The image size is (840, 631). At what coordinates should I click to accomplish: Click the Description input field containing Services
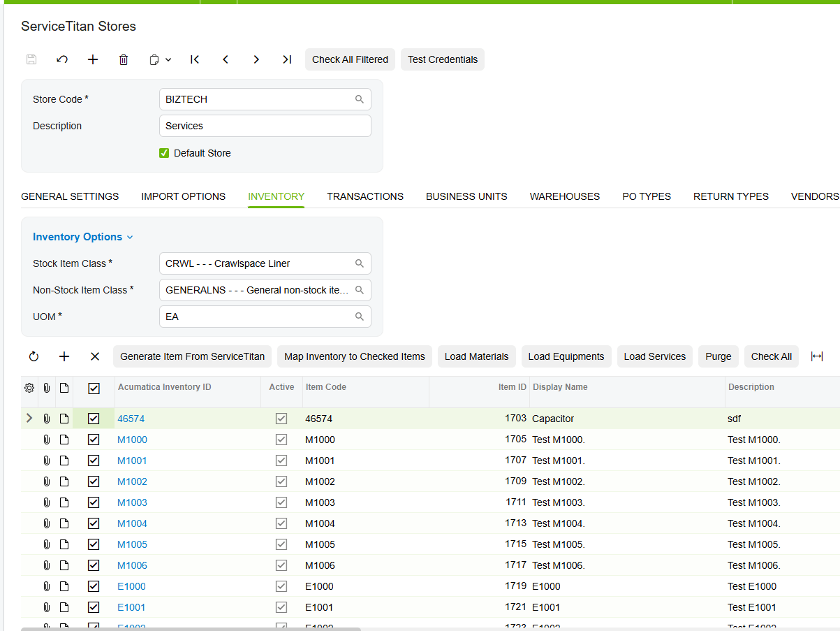click(x=265, y=126)
